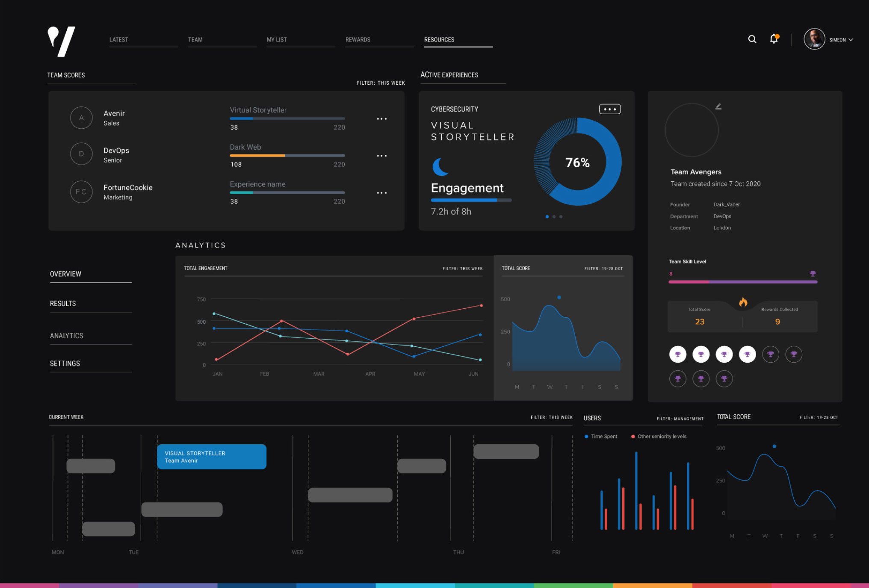Switch to the Rewards navigation tab
869x588 pixels.
point(358,40)
